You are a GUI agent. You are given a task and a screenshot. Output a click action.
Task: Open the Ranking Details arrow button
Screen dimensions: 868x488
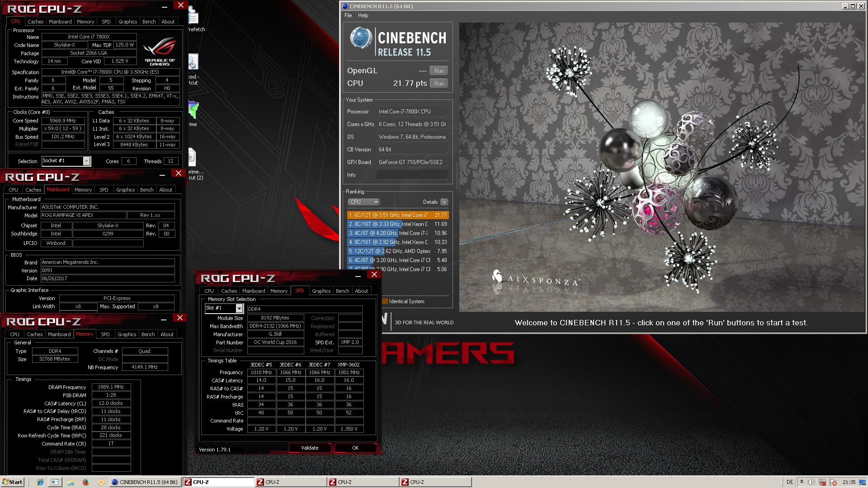click(444, 202)
